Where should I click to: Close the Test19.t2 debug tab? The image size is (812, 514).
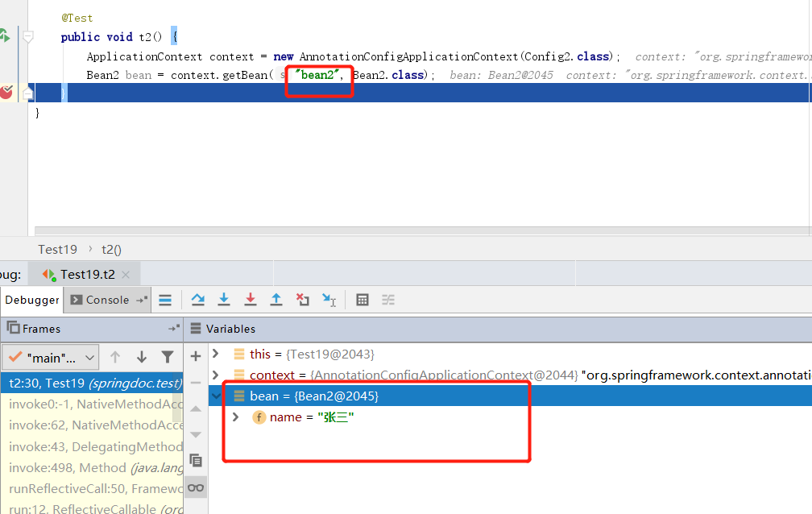pos(126,275)
